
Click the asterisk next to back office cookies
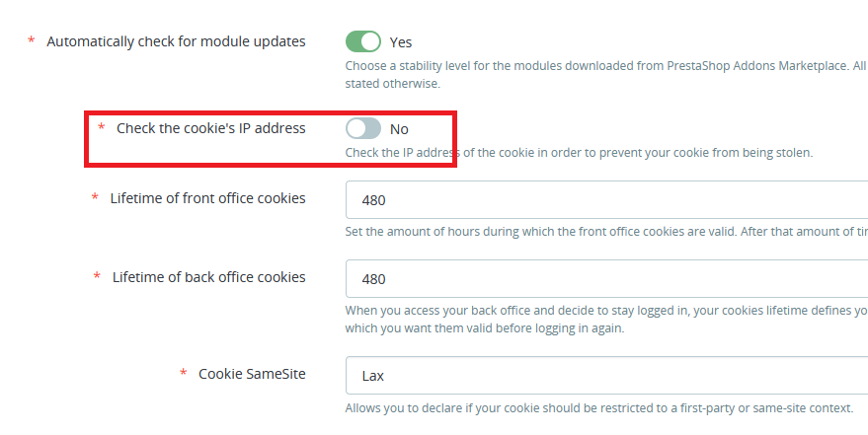98,276
